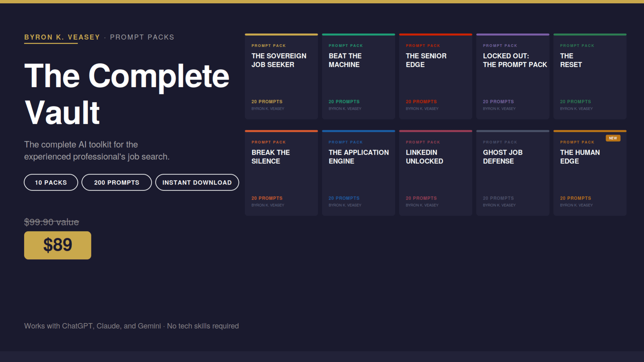Open The Application Engine pack card
644x362 pixels.
click(358, 173)
